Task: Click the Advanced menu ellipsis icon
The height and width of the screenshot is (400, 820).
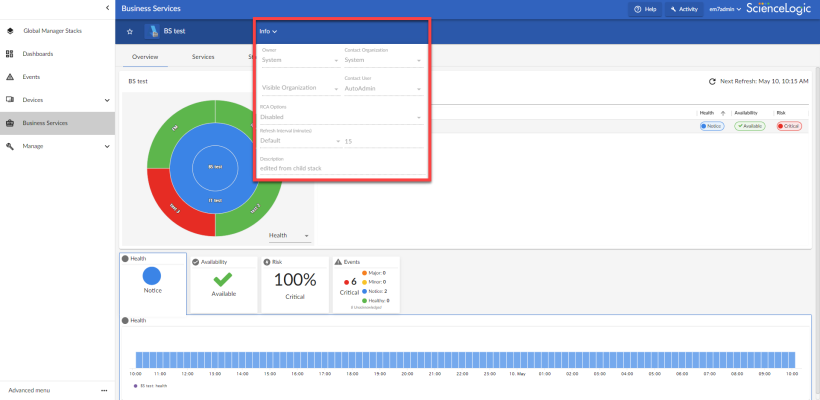Action: tap(103, 389)
